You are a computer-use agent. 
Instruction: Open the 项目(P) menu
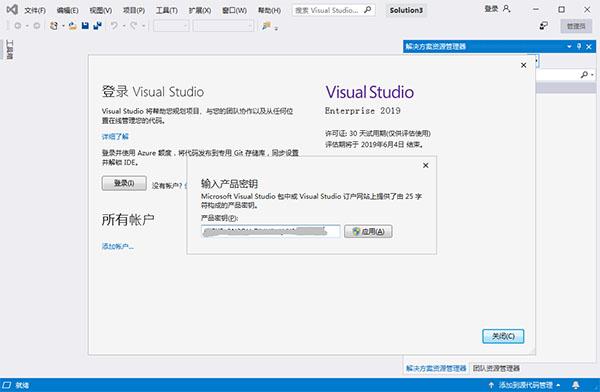click(x=134, y=10)
